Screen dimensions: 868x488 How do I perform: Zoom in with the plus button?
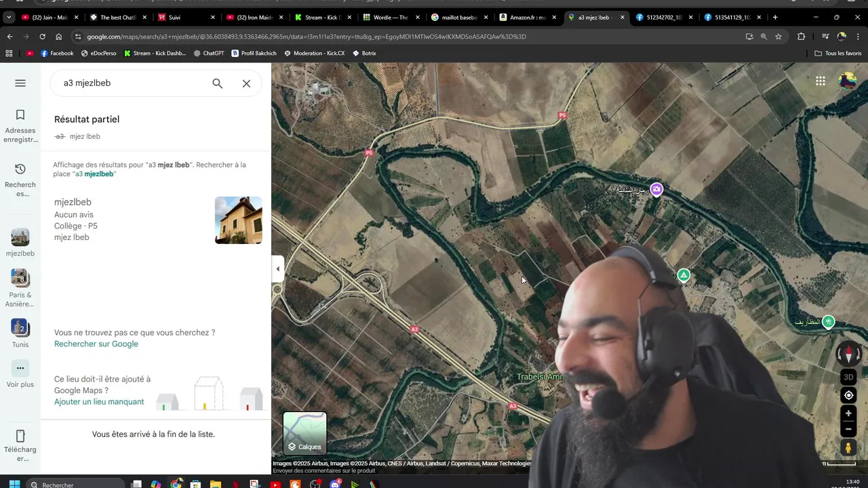pyautogui.click(x=848, y=413)
